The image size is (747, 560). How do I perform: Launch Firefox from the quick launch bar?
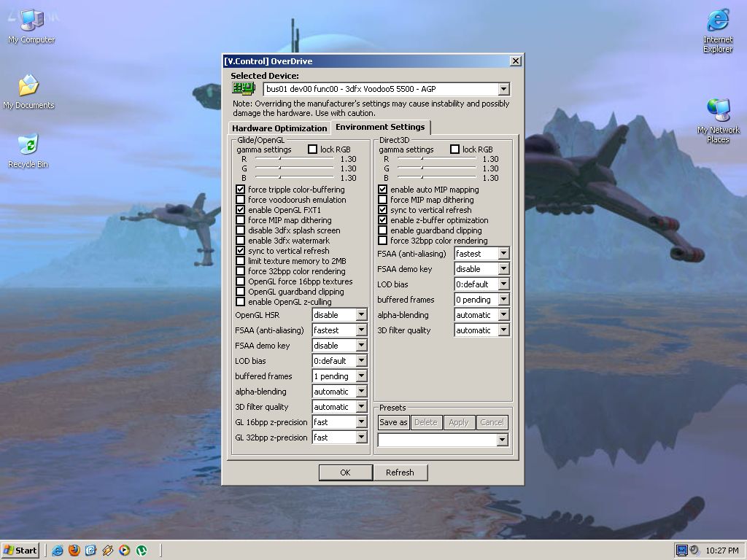click(74, 551)
